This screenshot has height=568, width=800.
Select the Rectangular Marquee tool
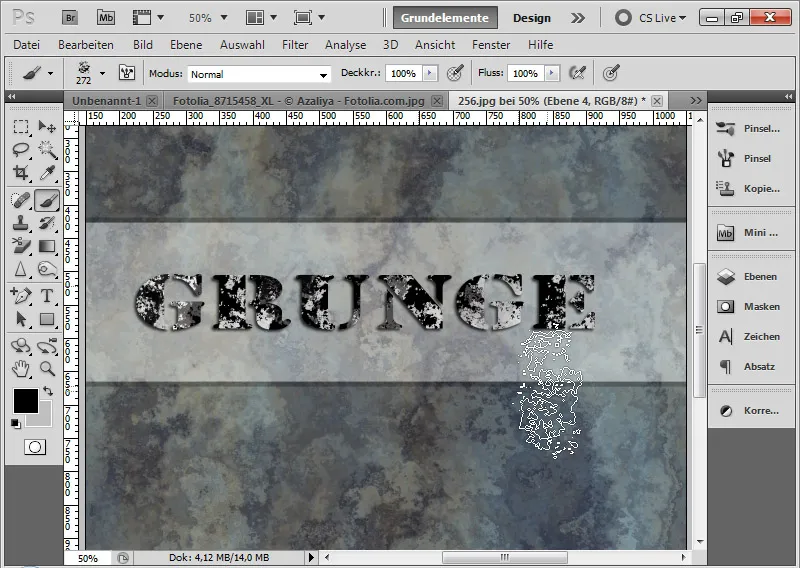[20, 127]
